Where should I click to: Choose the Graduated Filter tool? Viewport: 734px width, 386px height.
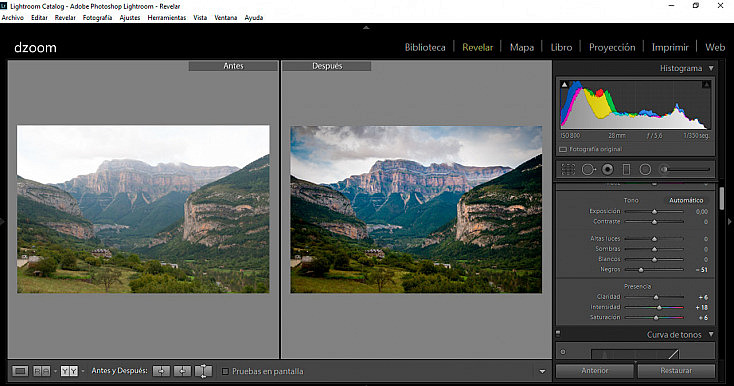(626, 169)
